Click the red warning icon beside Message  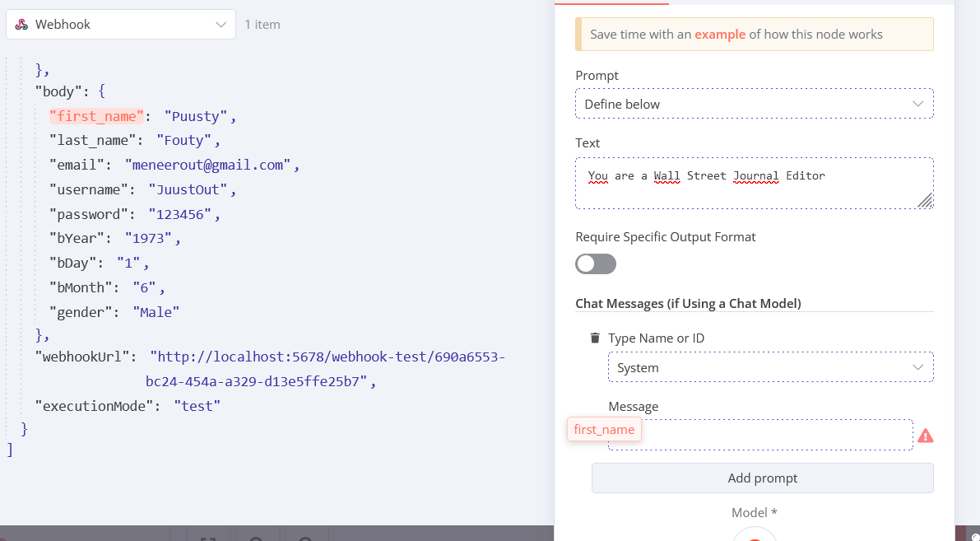(926, 436)
